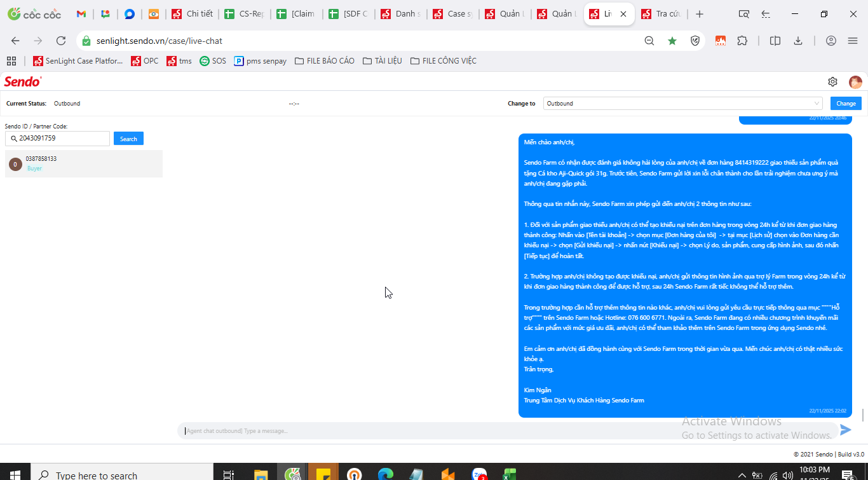Close the active Live chat tab
The width and height of the screenshot is (868, 480).
623,14
